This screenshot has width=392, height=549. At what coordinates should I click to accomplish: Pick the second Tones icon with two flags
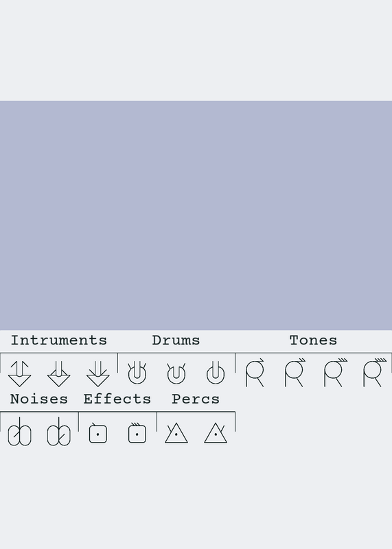pyautogui.click(x=295, y=373)
